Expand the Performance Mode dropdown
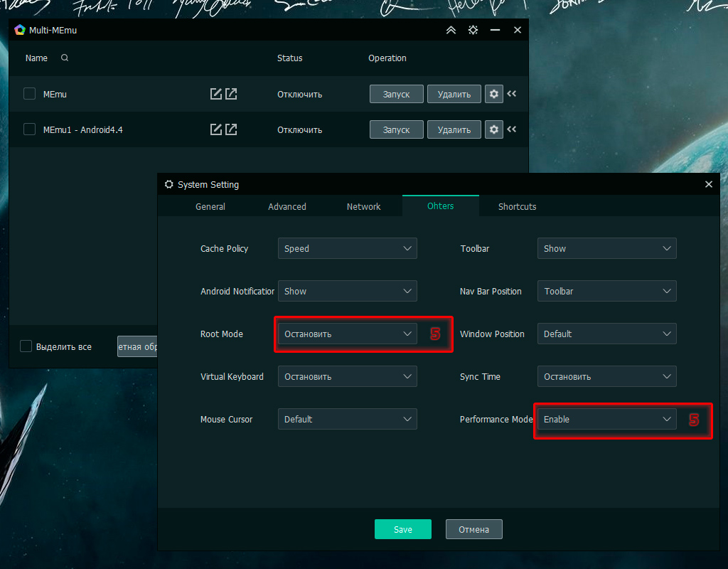This screenshot has width=728, height=569. tap(606, 419)
